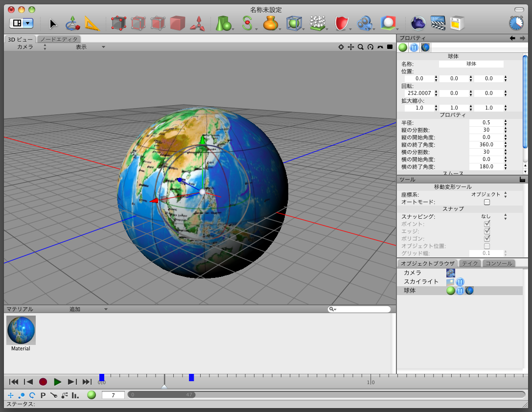The width and height of the screenshot is (532, 412).
Task: Switch to the ノードエディタ tab
Action: point(59,39)
